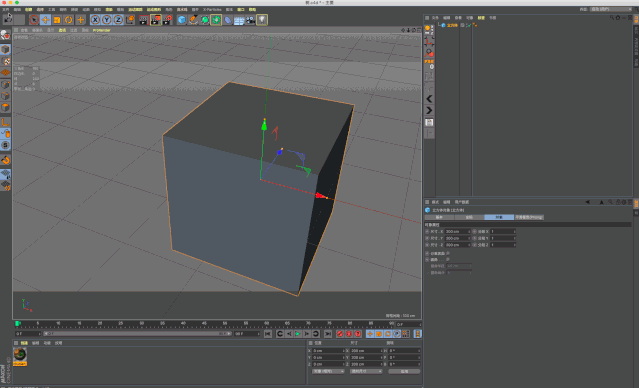The height and width of the screenshot is (388, 639).
Task: Click Play Forward button
Action: point(298,334)
